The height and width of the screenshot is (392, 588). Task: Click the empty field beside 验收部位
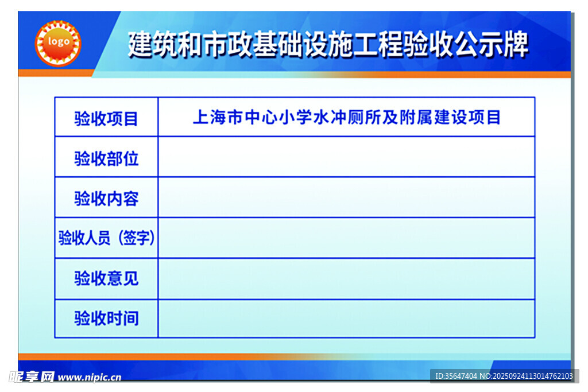pyautogui.click(x=346, y=157)
